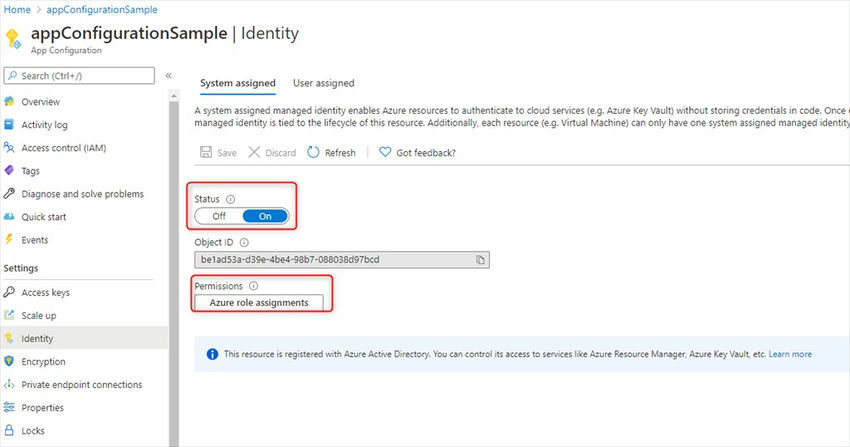Click the Save label in toolbar
The image size is (850, 447).
(x=227, y=153)
